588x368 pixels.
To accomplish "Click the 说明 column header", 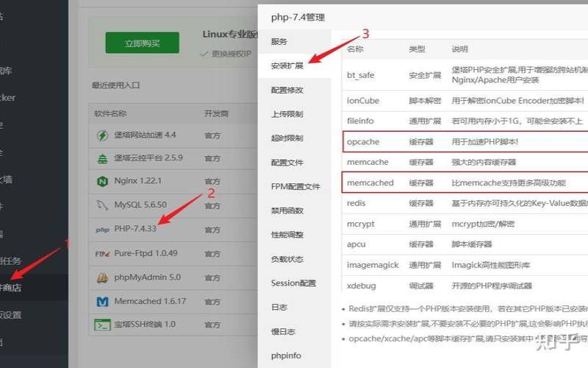I will tap(460, 49).
